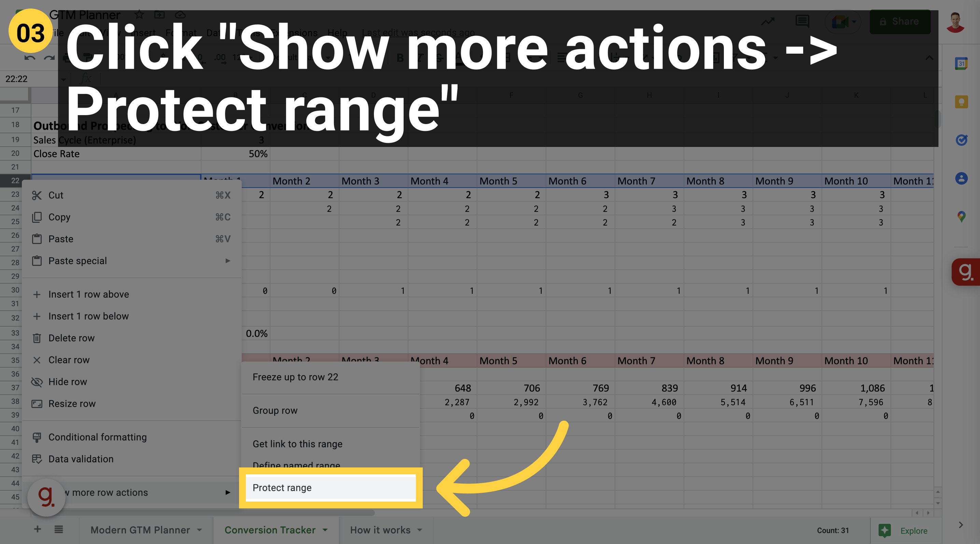This screenshot has height=544, width=980.
Task: Check the cloud save status icon
Action: [x=180, y=15]
